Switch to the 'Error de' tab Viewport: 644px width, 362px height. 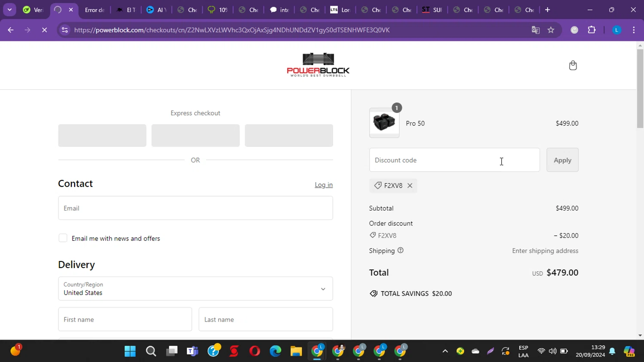pos(94,9)
